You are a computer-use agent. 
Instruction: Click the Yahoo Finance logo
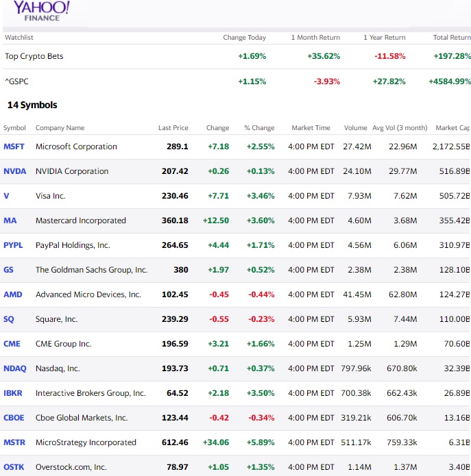tap(42, 11)
